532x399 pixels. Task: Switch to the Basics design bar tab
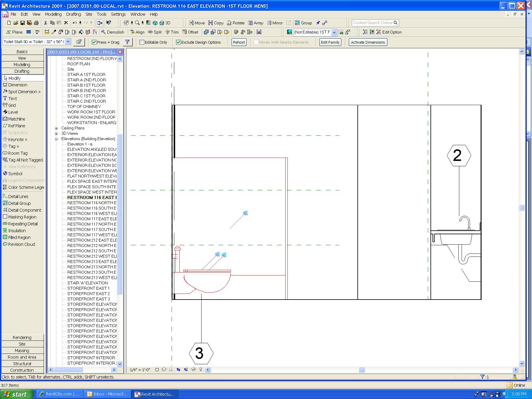22,52
